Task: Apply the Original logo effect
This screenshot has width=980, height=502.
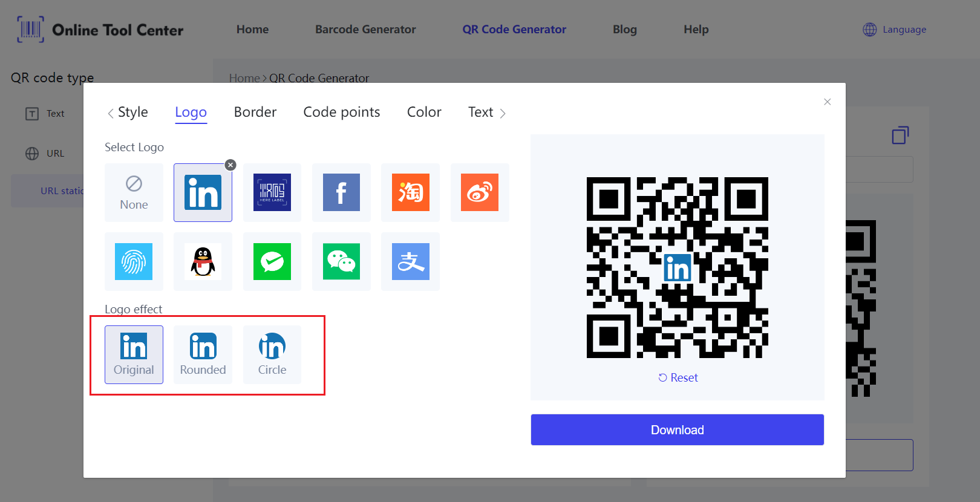Action: [x=134, y=354]
